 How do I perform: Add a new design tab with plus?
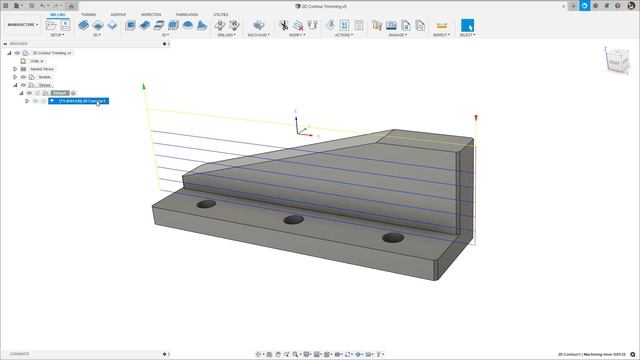573,6
